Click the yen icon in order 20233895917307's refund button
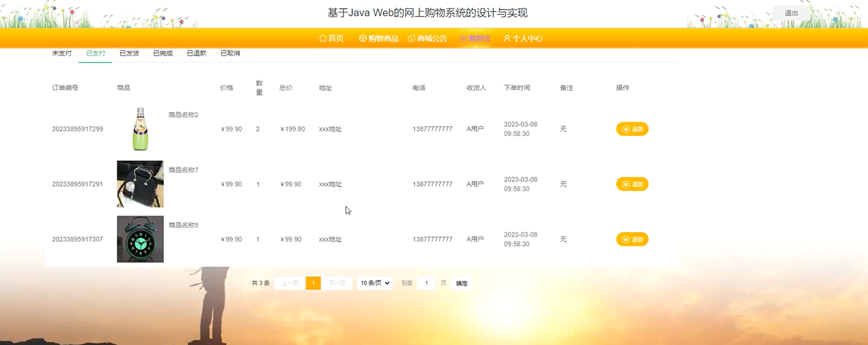The height and width of the screenshot is (345, 868). [626, 240]
